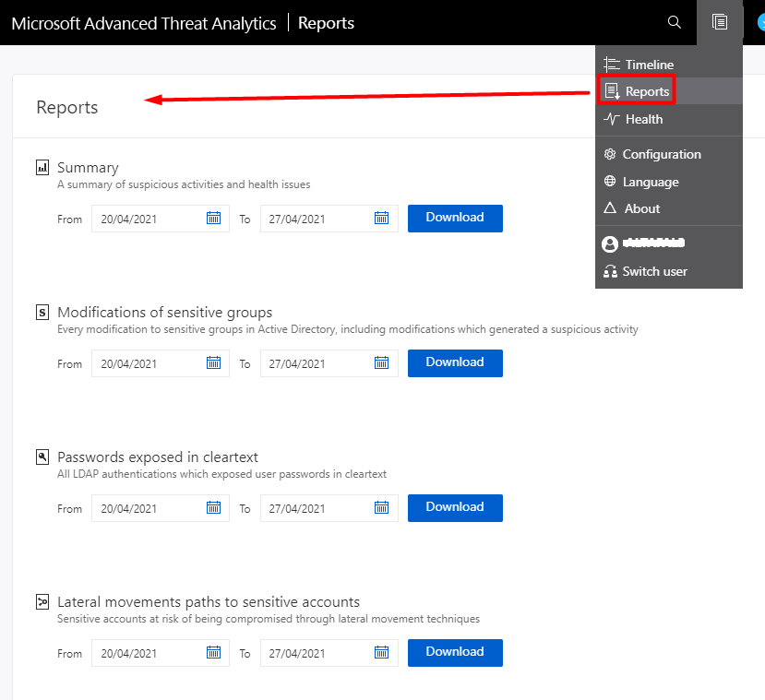Open the search icon in header
Image resolution: width=765 pixels, height=700 pixels.
pos(674,22)
